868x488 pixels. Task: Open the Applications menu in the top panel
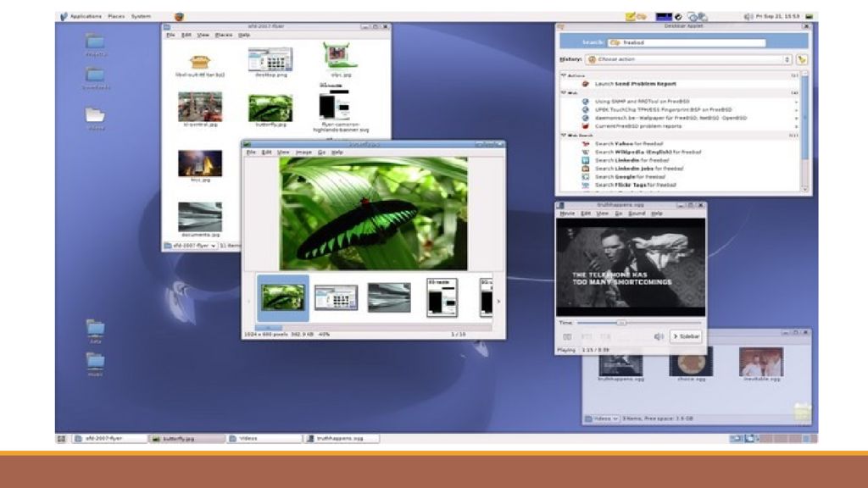click(86, 17)
